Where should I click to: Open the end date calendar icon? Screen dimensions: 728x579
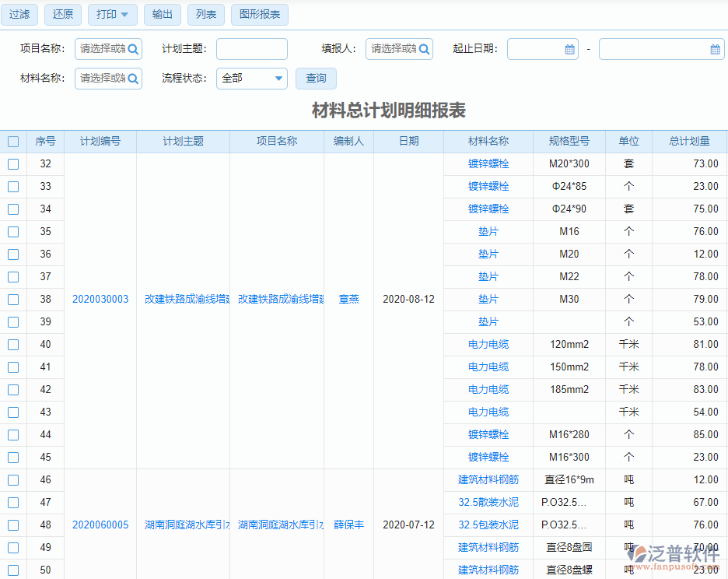tap(715, 48)
